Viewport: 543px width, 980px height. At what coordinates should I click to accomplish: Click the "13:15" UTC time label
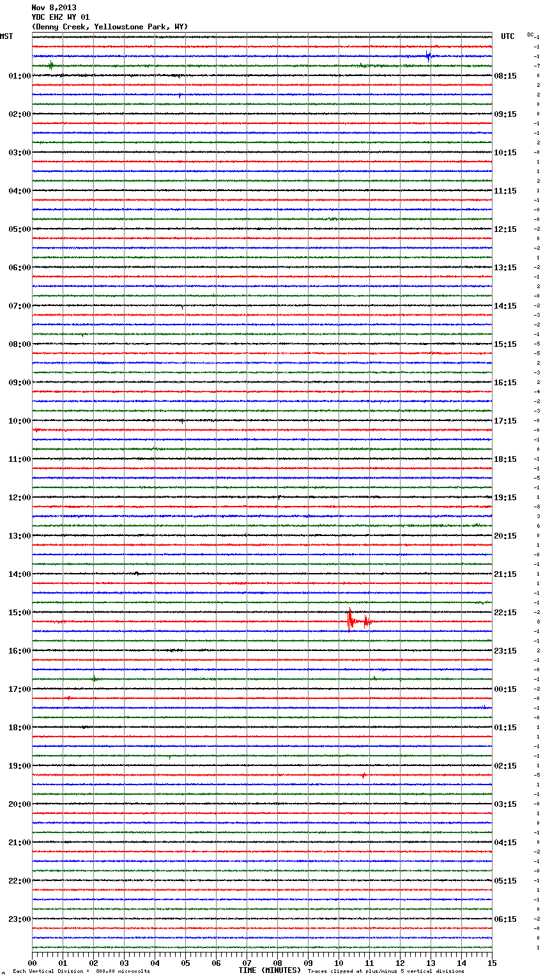click(505, 268)
